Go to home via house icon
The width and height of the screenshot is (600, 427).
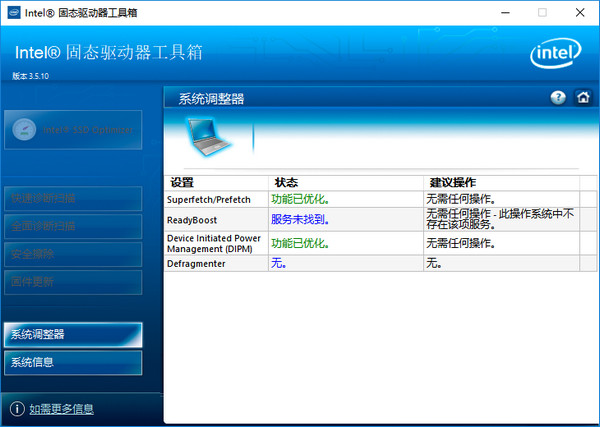tap(583, 98)
